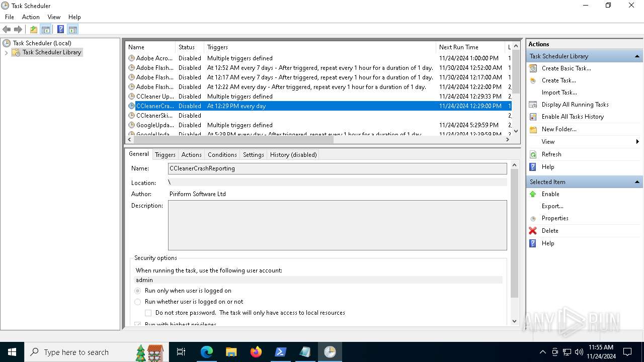
Task: Select the CCleanerSki... task row
Action: [318, 116]
